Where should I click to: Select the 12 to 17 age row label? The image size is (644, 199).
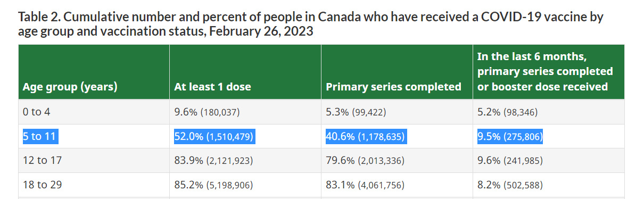coord(40,161)
